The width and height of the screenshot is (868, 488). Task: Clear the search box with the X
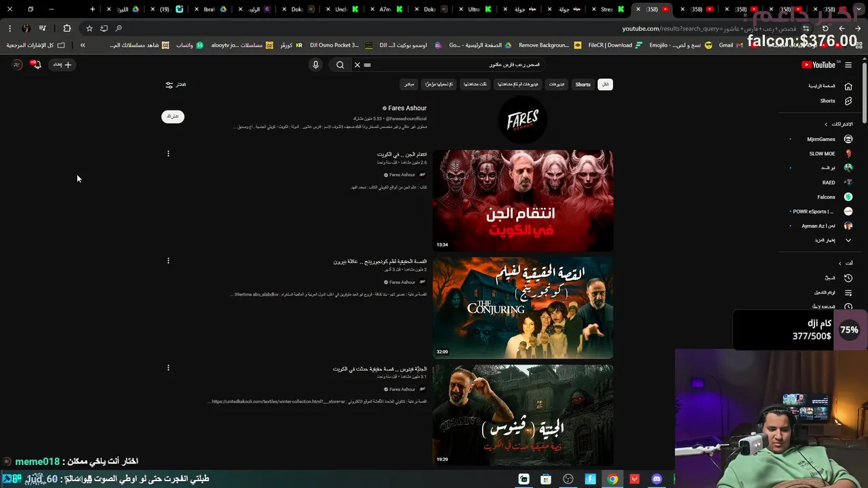coord(357,65)
